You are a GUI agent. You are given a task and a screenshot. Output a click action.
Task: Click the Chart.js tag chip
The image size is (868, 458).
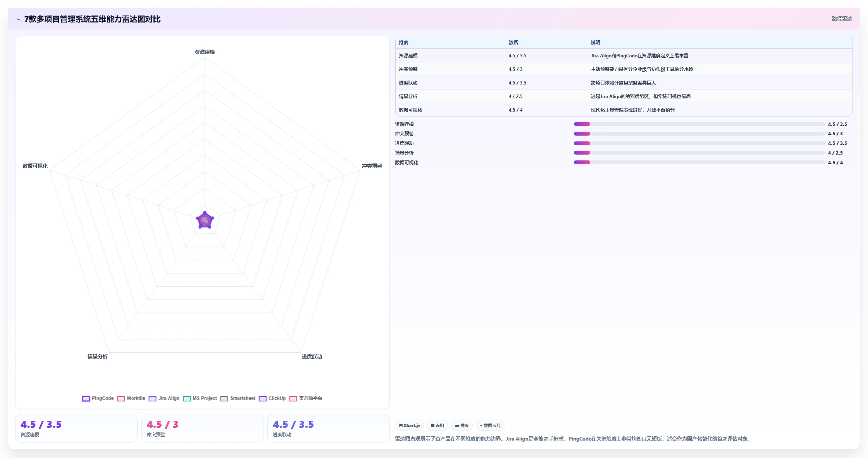pos(410,425)
